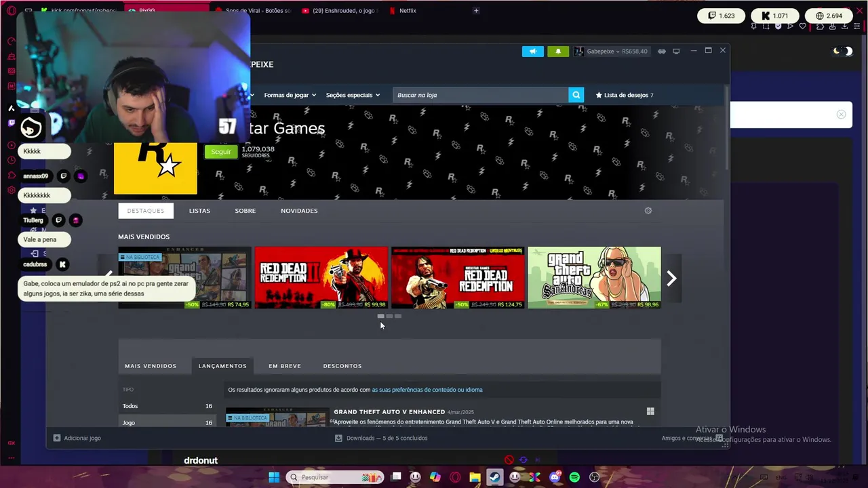Viewport: 868px width, 488px height.
Task: Open Twitch icon in Opera GX sidebar
Action: (12, 123)
